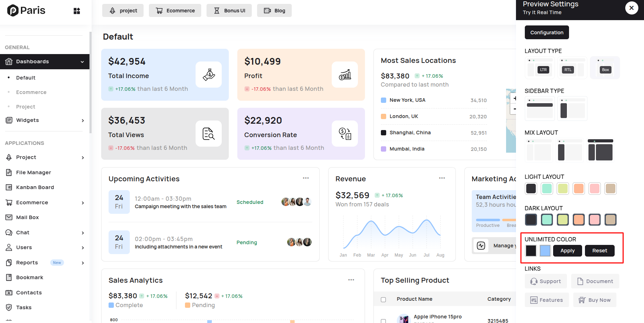Viewport: 644px width, 323px height.
Task: Click the Contacts sidebar icon
Action: (x=9, y=293)
